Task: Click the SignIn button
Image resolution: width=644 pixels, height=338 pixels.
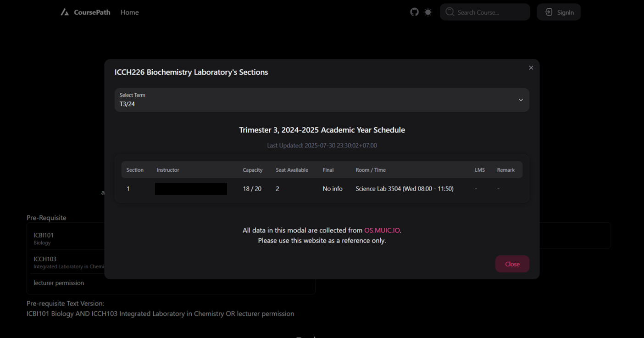Action: pyautogui.click(x=559, y=12)
